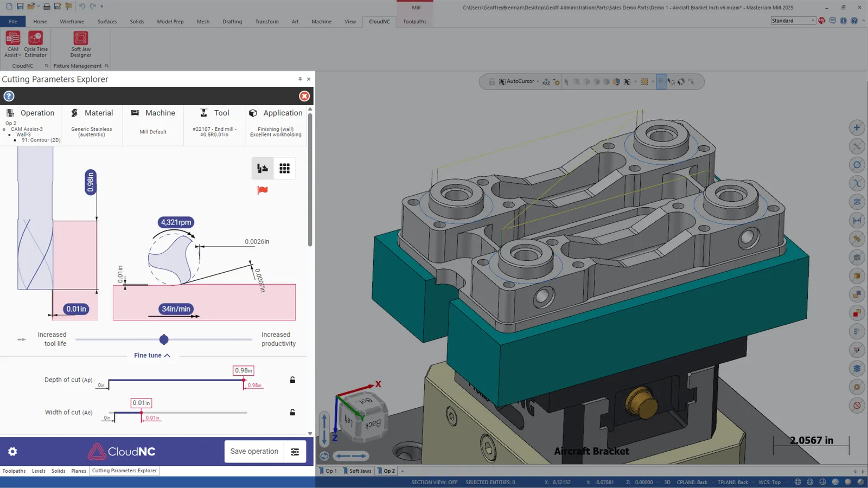Open the open-file dropdown arrow in quick access
The width and height of the screenshot is (868, 488).
(x=38, y=7)
